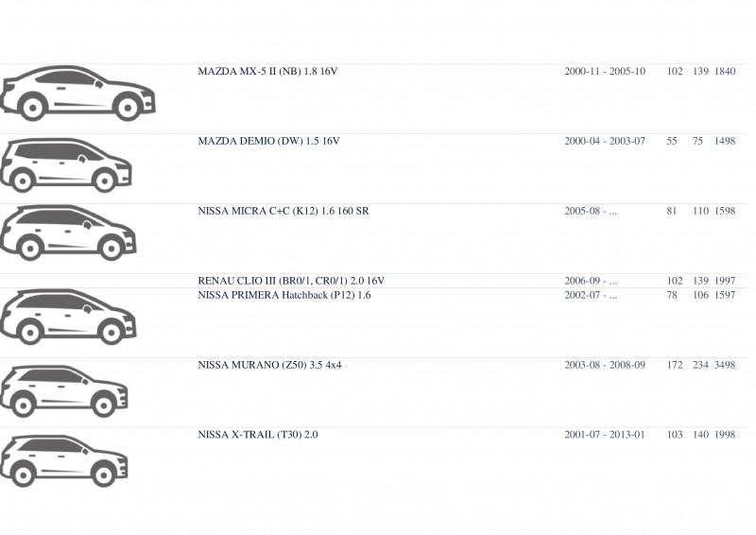Click engine displacement value 1840
Viewport: 756px width, 535px height.
[725, 72]
